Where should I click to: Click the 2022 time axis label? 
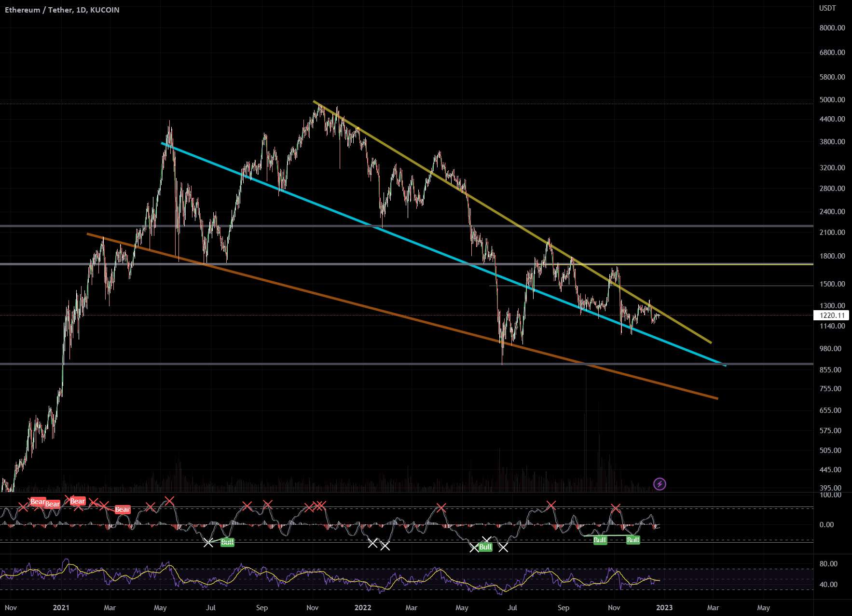(363, 608)
